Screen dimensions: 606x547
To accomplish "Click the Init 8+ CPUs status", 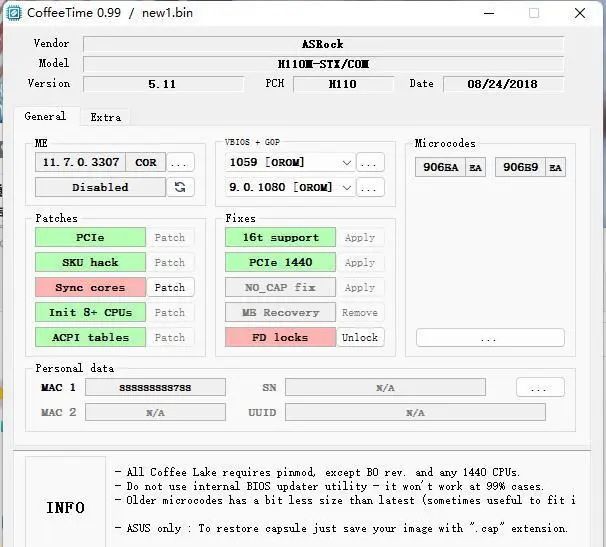I will click(x=90, y=312).
